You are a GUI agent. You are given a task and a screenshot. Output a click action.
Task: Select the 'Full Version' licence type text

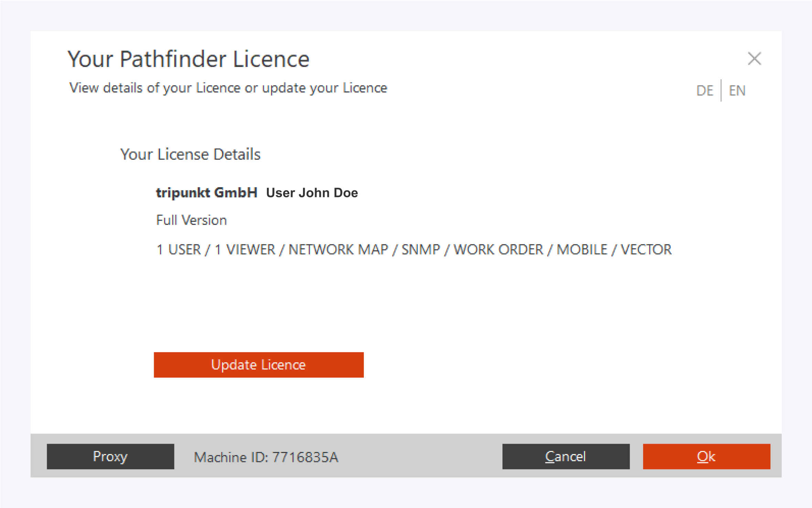(192, 220)
